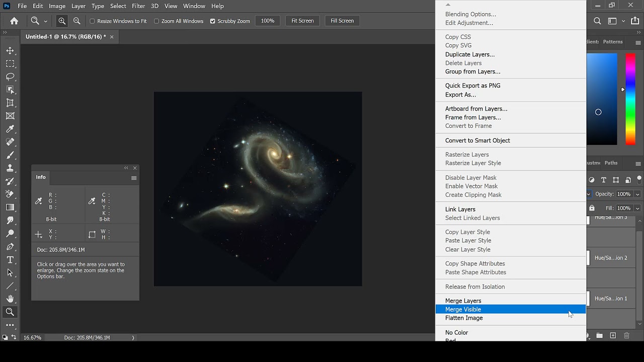Screen dimensions: 644x362
Task: Select the Eraser tool
Action: 10,194
